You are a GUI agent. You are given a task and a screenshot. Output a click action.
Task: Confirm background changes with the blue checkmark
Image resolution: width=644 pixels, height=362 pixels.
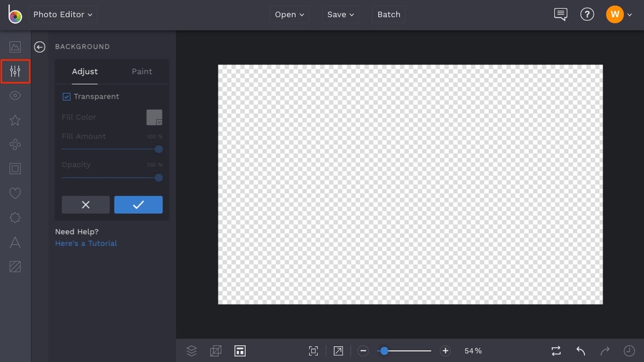click(138, 205)
